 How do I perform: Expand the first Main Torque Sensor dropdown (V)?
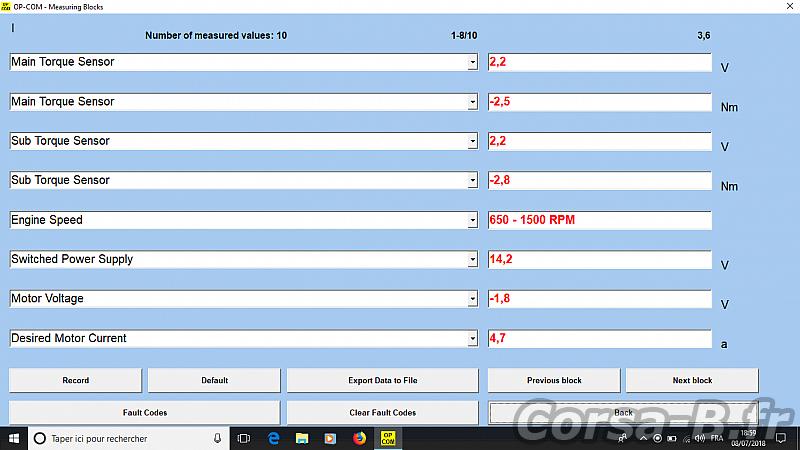coord(472,62)
